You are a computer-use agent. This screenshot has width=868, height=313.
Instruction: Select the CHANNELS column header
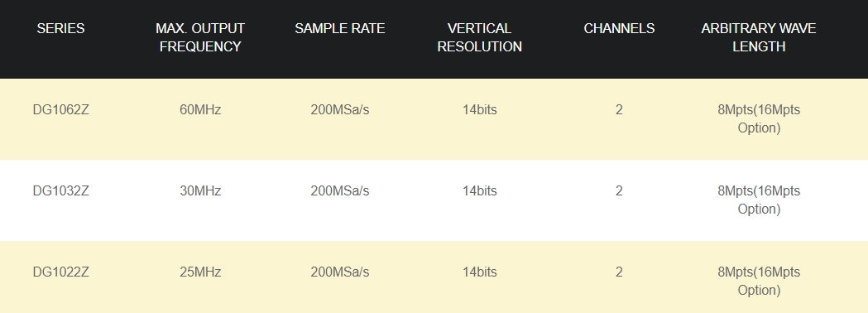619,28
